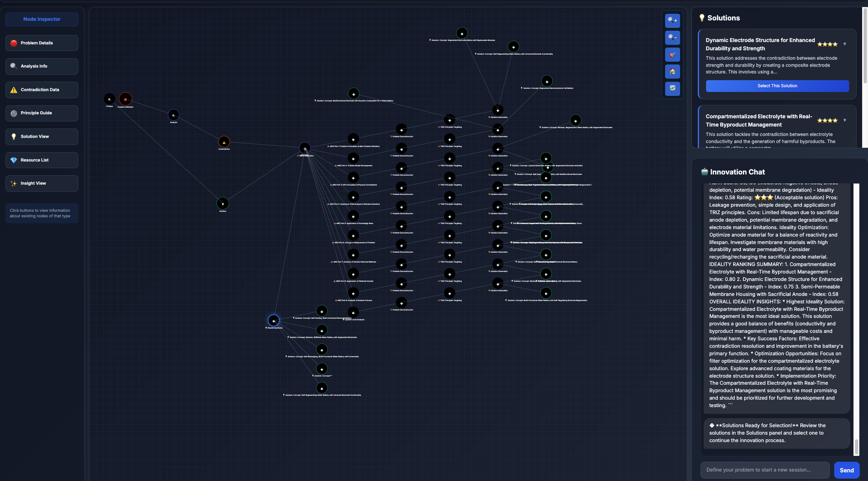
Task: Click Dynamic Electrode Structure solution title
Action: (x=760, y=44)
